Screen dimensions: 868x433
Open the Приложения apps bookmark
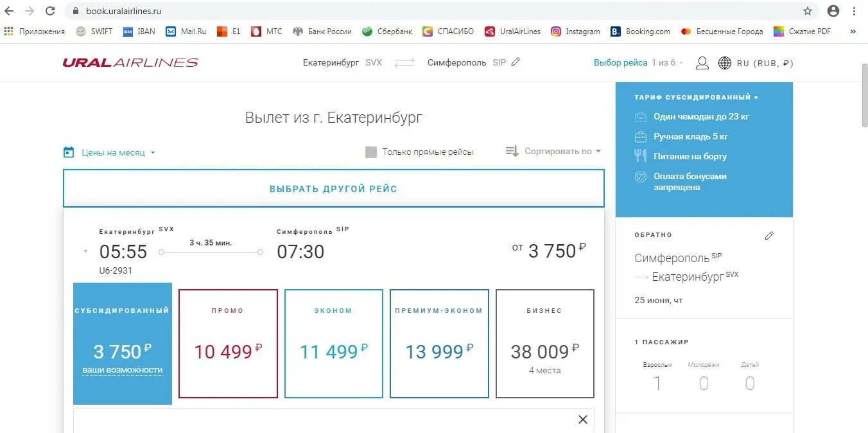click(x=35, y=31)
